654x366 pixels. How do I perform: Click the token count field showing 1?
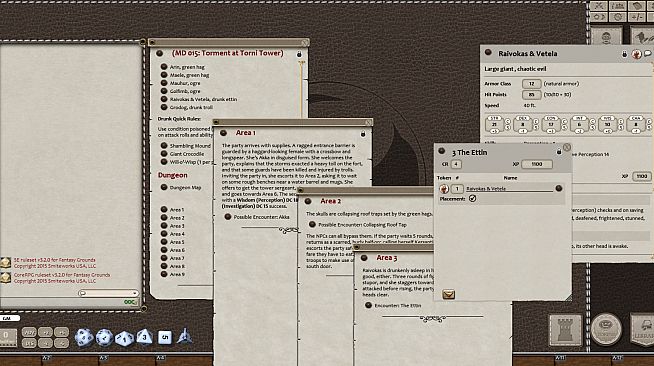point(457,189)
